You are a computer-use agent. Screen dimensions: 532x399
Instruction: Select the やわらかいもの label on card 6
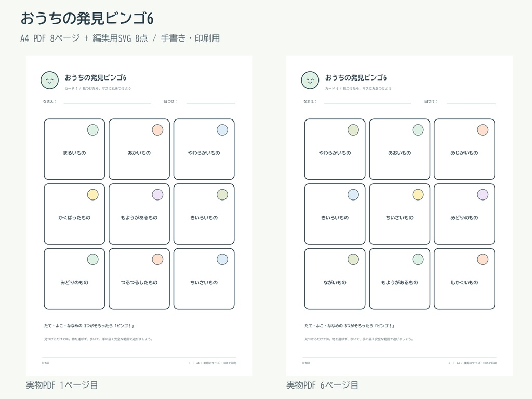click(x=335, y=153)
